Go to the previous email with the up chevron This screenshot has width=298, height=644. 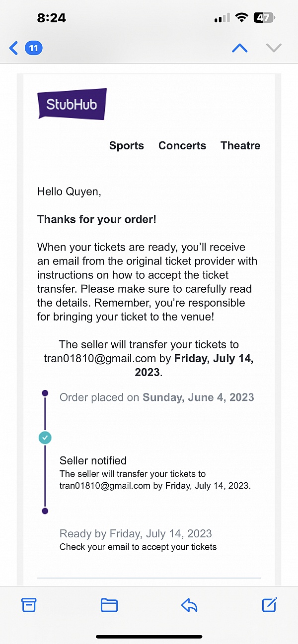click(240, 48)
